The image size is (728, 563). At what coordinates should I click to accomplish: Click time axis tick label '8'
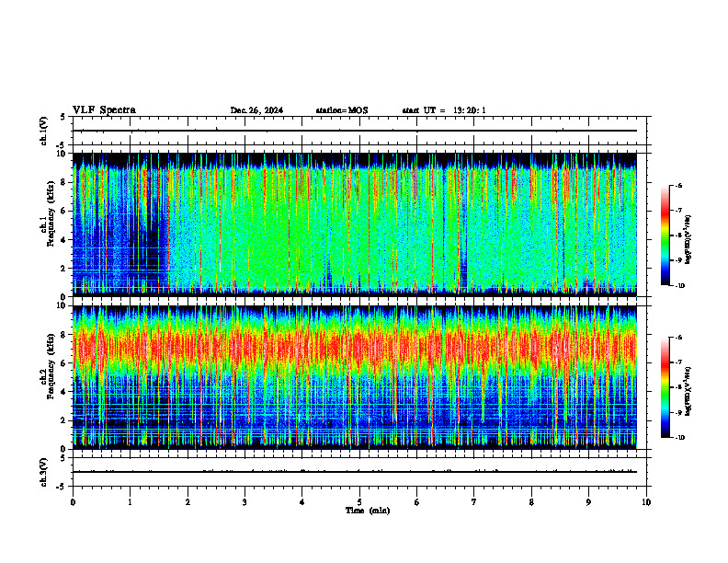pyautogui.click(x=531, y=502)
